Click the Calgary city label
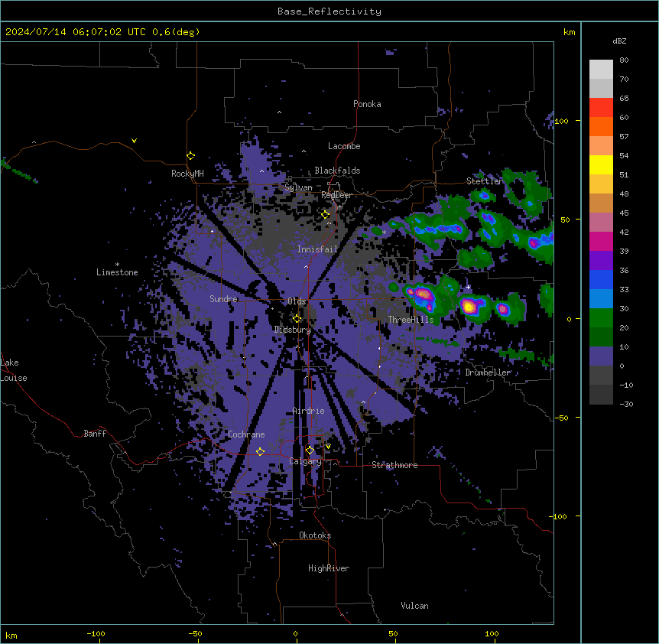The width and height of the screenshot is (659, 644). (x=305, y=461)
